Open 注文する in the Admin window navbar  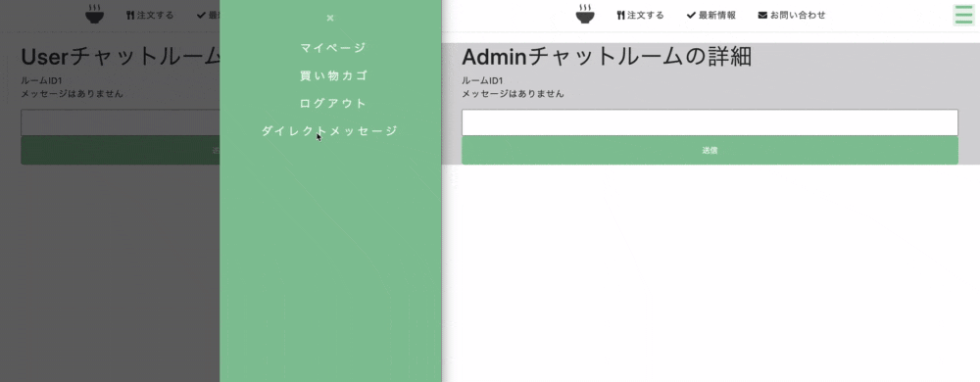[x=640, y=15]
